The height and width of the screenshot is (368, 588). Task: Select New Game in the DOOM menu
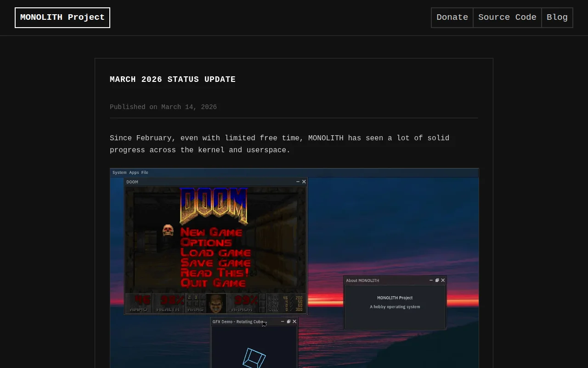tap(211, 232)
